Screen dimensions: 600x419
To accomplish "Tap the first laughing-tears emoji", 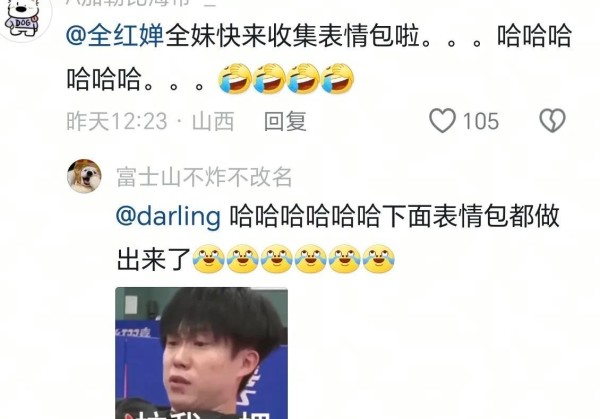I will [235, 78].
